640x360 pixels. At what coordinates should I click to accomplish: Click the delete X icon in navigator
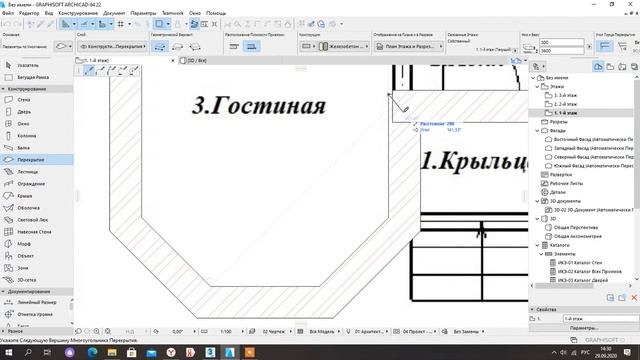[x=634, y=298]
